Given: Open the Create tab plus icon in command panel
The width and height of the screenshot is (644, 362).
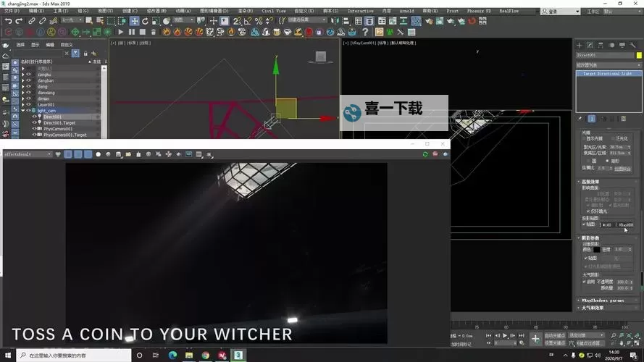Looking at the screenshot, I should 581,45.
